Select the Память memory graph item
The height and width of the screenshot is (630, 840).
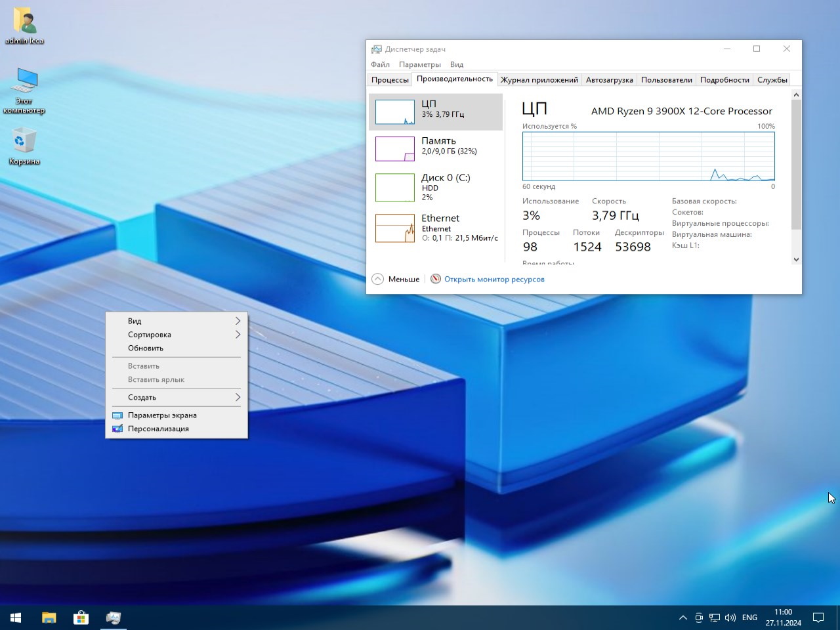pos(395,149)
